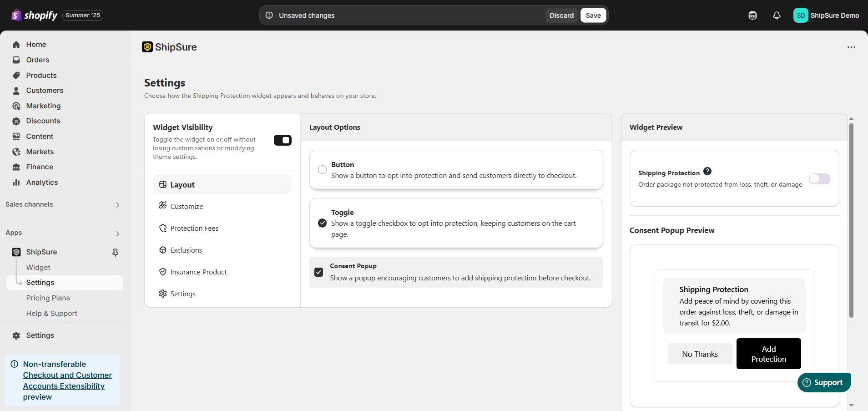Viewport: 868px width, 411px height.
Task: Click the ShipSure Demo store name
Action: (x=835, y=15)
